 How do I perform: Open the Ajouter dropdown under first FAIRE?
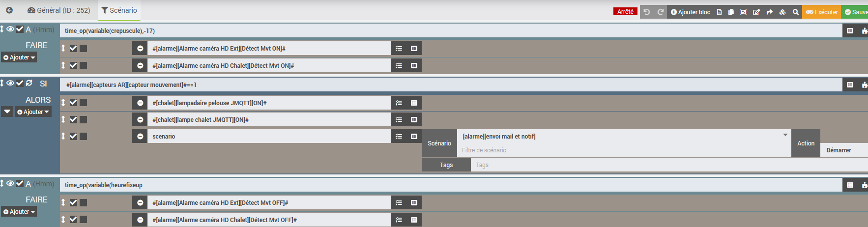pyautogui.click(x=20, y=57)
